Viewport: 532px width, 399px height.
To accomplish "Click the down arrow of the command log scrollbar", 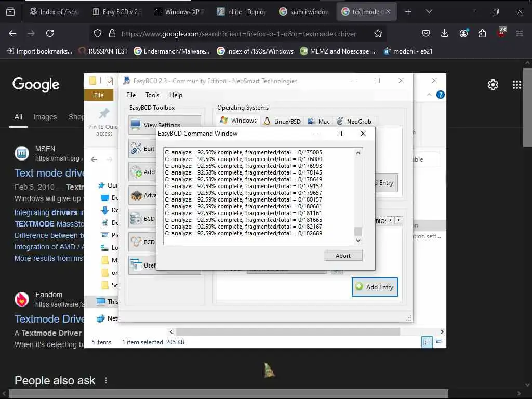I will 358,240.
